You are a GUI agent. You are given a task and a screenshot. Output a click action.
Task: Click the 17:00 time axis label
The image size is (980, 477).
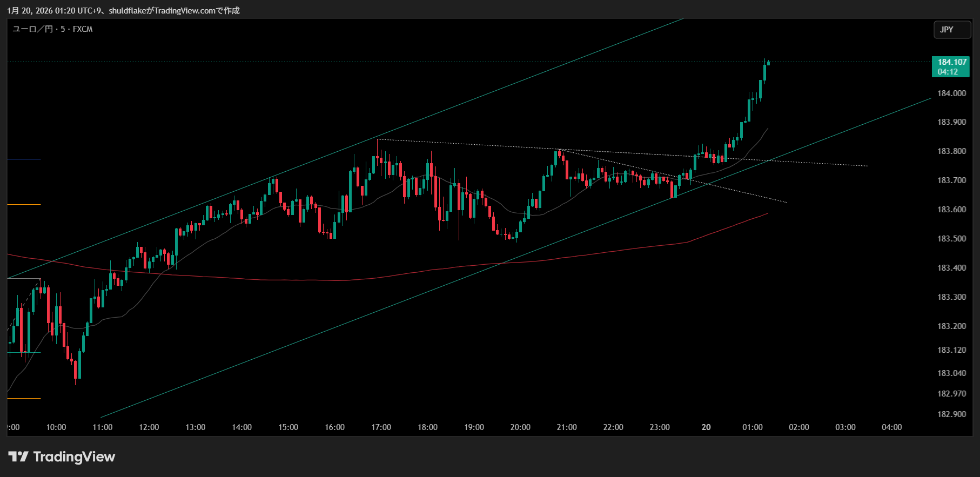coord(381,427)
